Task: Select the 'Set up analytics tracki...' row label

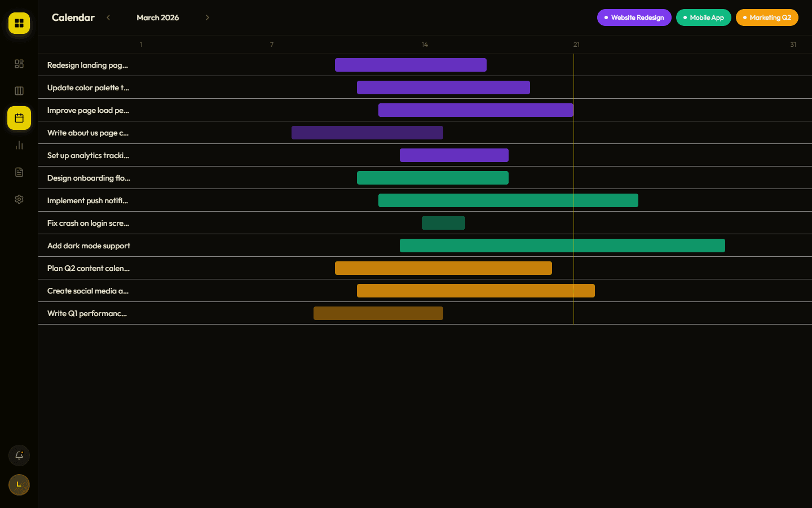Action: [88, 155]
